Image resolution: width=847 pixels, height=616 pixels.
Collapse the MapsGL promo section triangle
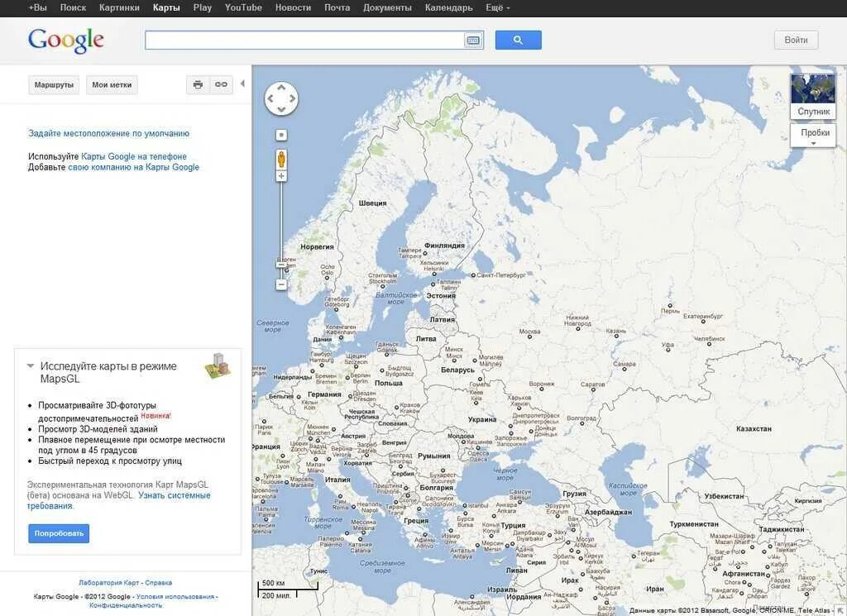pos(31,366)
